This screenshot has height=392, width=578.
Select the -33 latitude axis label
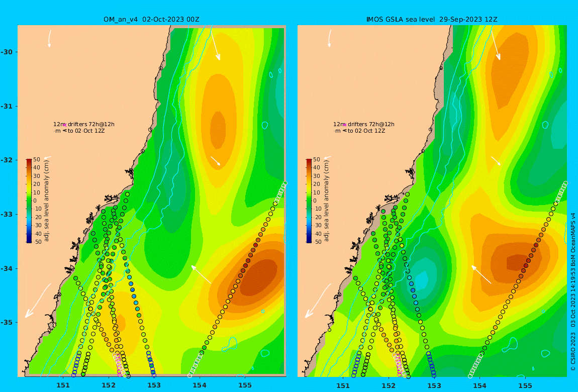coord(6,214)
